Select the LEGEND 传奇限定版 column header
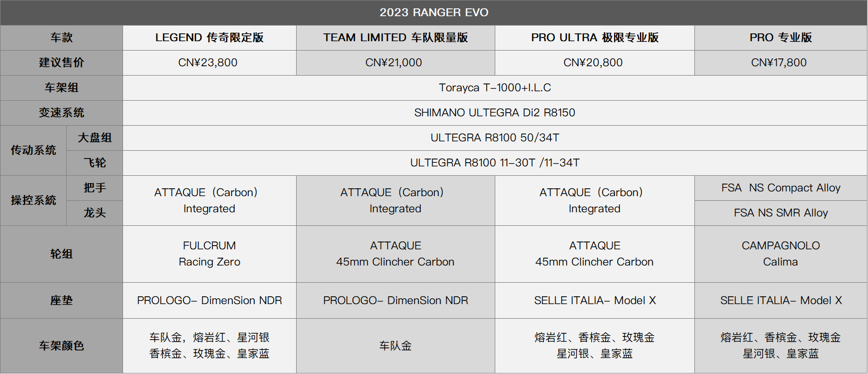 click(x=210, y=38)
